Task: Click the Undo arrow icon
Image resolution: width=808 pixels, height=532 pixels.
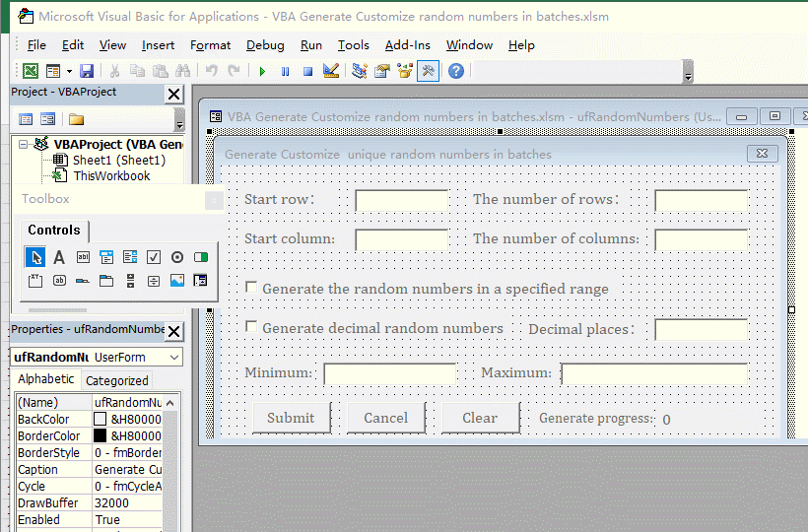Action: (211, 71)
